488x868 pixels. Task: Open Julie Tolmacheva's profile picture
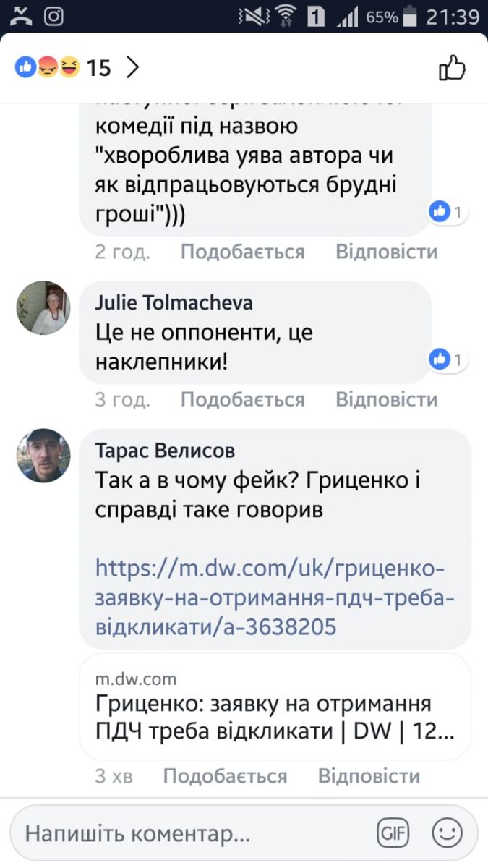(43, 307)
